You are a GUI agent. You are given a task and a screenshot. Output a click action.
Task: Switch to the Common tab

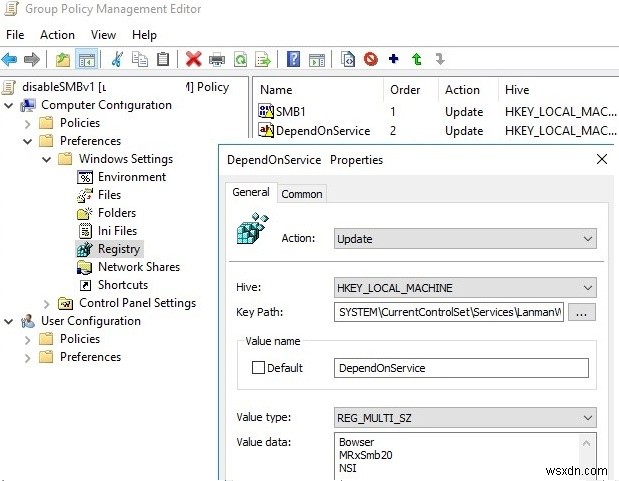302,194
